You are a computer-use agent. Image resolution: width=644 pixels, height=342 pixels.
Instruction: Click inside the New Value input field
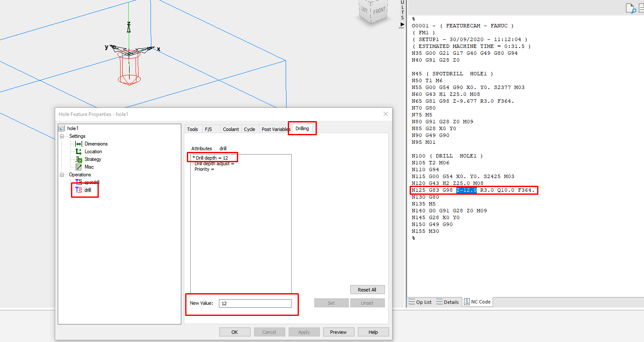click(x=255, y=303)
